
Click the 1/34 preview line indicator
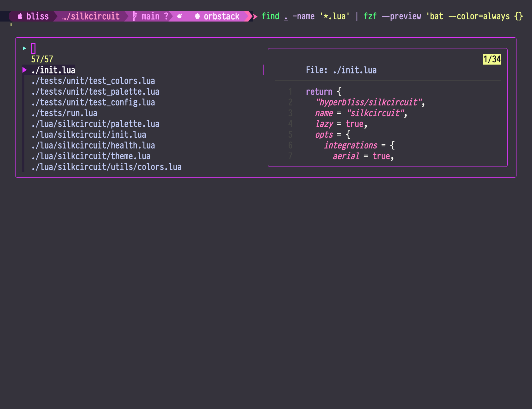[x=492, y=59]
